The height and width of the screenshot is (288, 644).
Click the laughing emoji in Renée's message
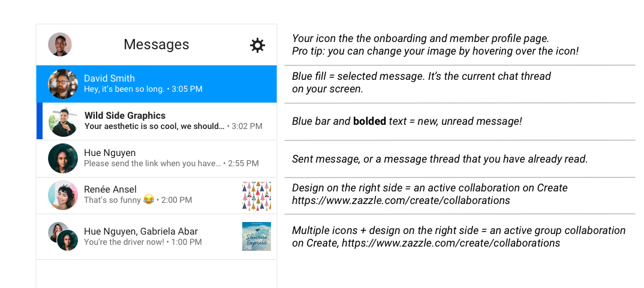[x=149, y=200]
